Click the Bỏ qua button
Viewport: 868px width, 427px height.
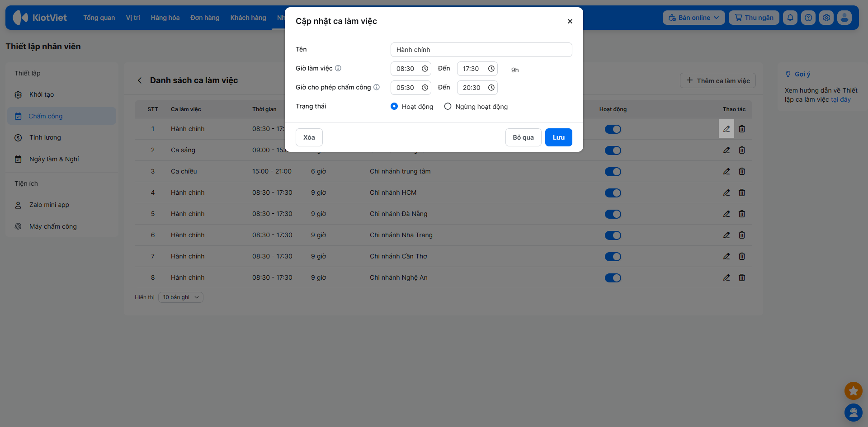point(523,137)
